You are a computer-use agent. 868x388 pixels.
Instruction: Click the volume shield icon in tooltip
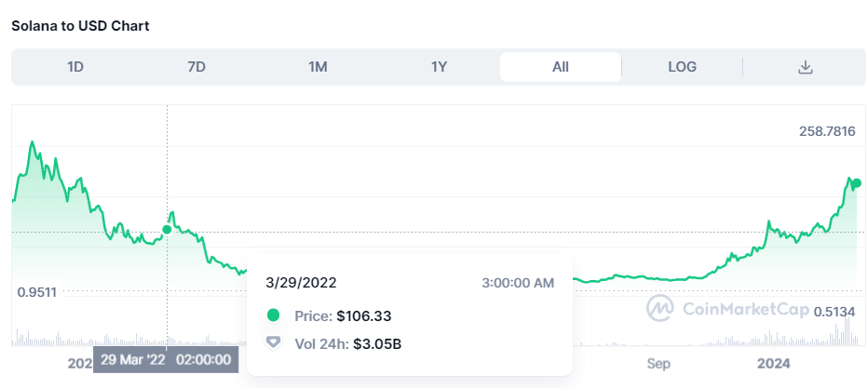point(274,343)
